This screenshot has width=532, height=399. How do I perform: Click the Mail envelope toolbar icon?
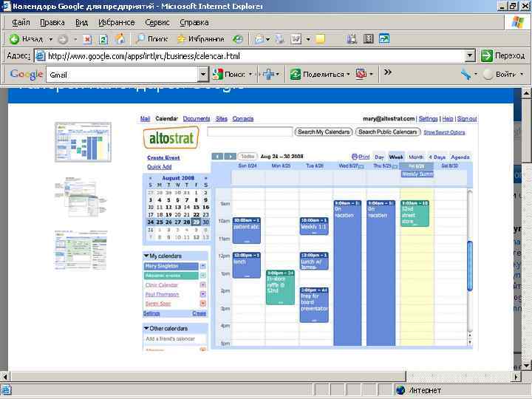pos(259,39)
